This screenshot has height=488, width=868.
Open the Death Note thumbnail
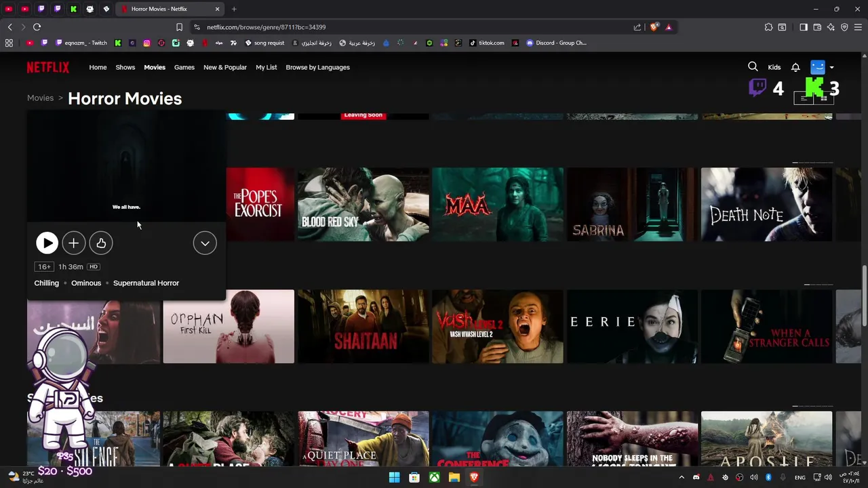click(766, 204)
